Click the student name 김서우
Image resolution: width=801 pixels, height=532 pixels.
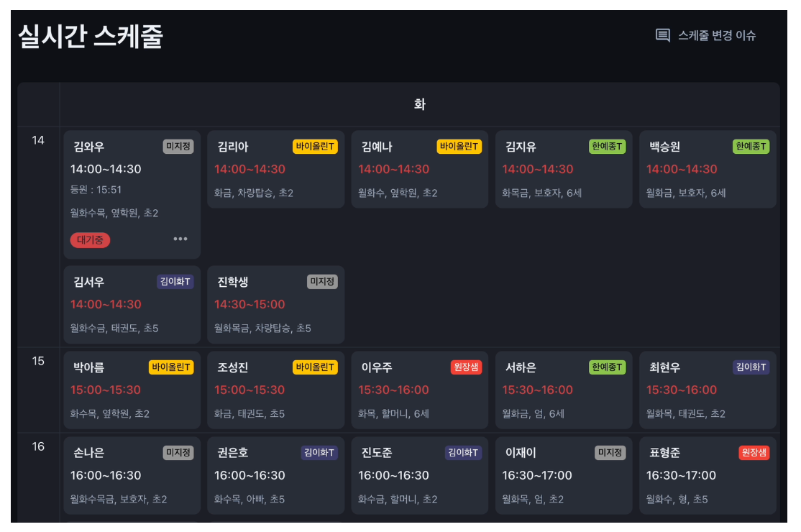point(89,282)
